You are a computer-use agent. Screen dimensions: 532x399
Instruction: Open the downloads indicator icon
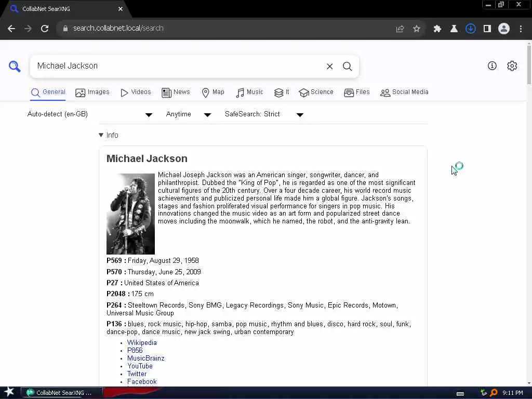[x=471, y=29]
